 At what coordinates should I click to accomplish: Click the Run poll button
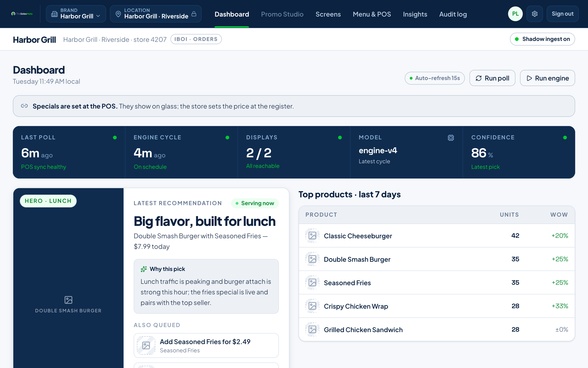(x=492, y=78)
